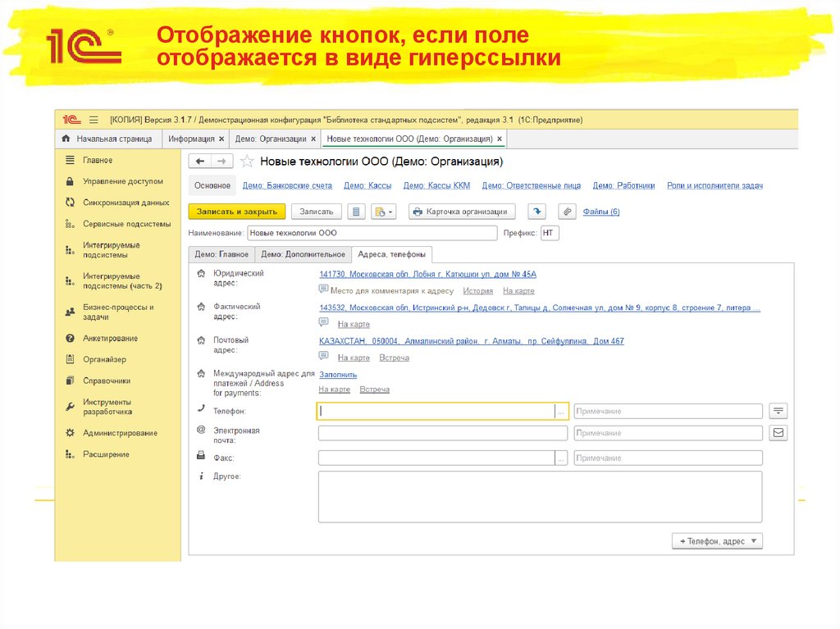Open the hamburger main menu in title bar
This screenshot has width=840, height=629.
(94, 120)
